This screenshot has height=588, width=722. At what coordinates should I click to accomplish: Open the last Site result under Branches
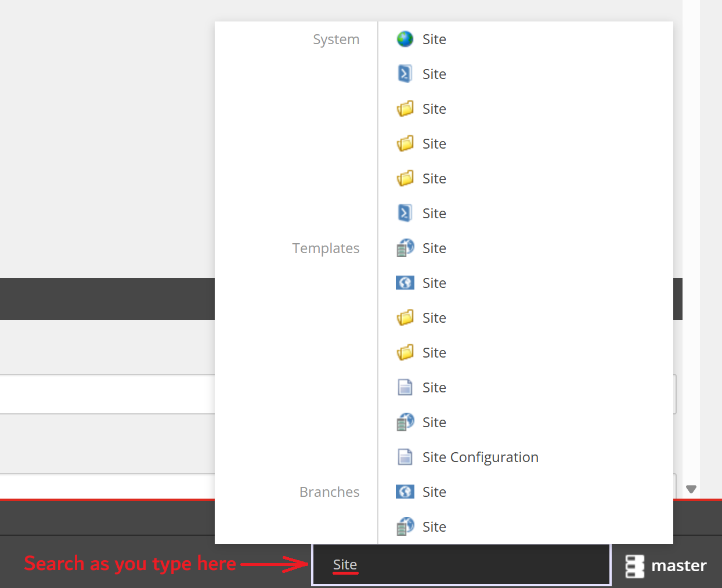(x=525, y=526)
